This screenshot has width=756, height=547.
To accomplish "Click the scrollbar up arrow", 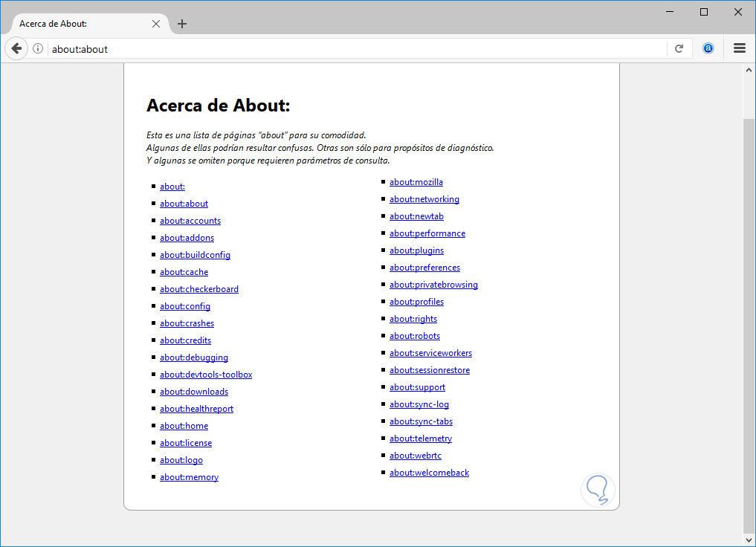I will (749, 70).
